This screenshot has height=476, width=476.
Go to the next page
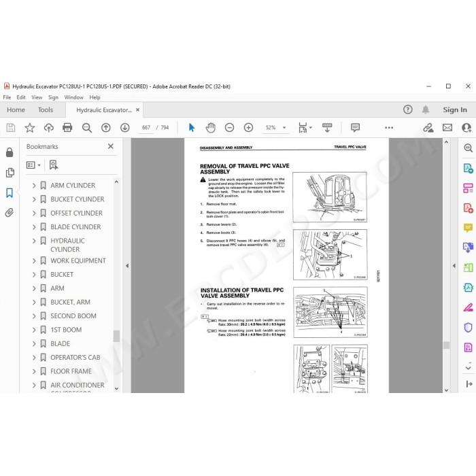pos(124,128)
